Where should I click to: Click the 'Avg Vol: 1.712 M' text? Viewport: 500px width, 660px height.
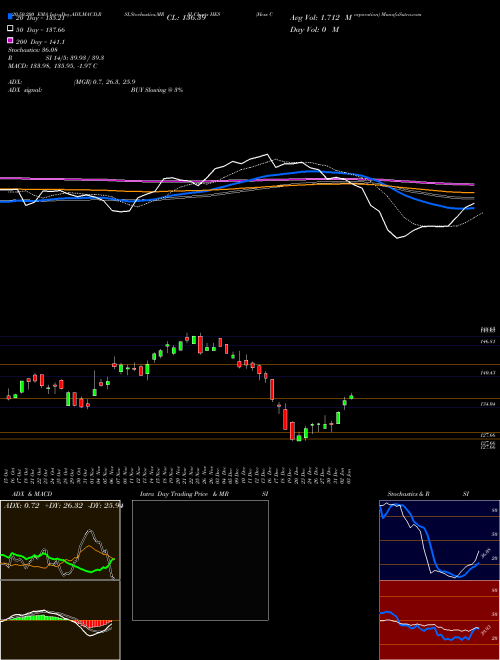[x=321, y=18]
